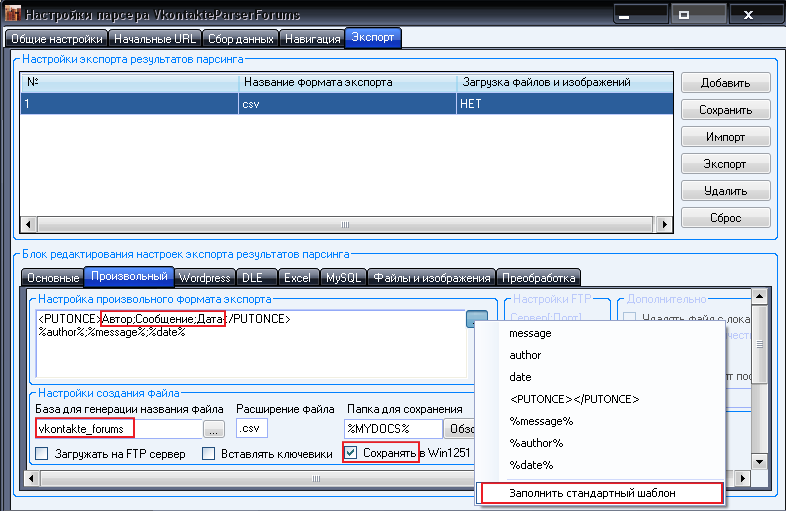Click the Сброс button
This screenshot has width=786, height=511.
(725, 218)
